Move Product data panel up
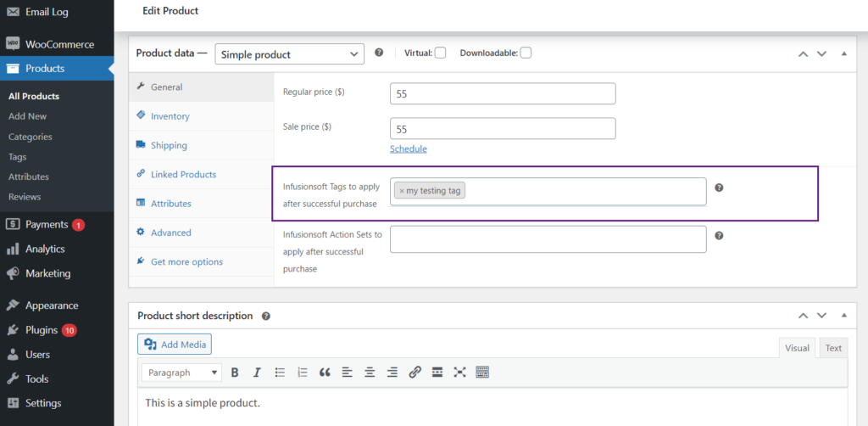 (803, 53)
